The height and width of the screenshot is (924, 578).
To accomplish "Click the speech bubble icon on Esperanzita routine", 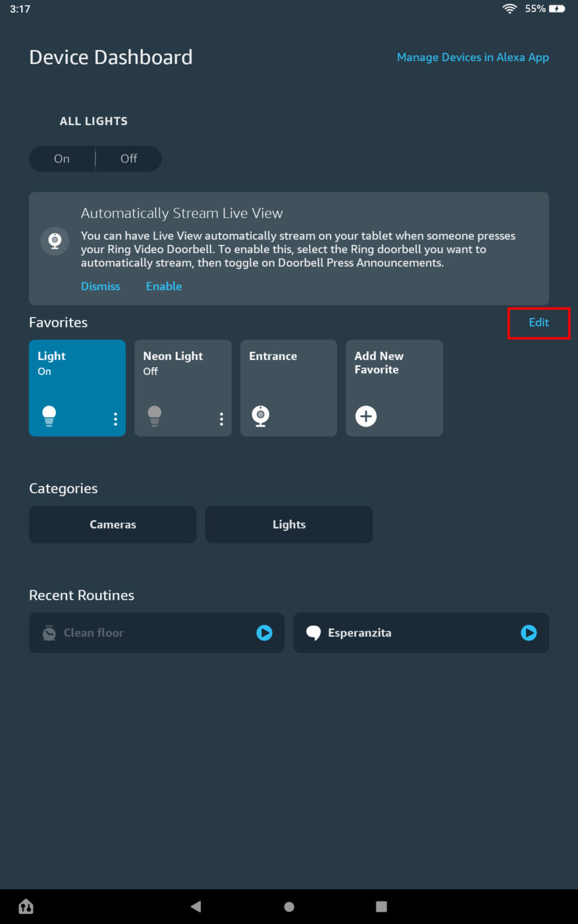I will point(313,633).
